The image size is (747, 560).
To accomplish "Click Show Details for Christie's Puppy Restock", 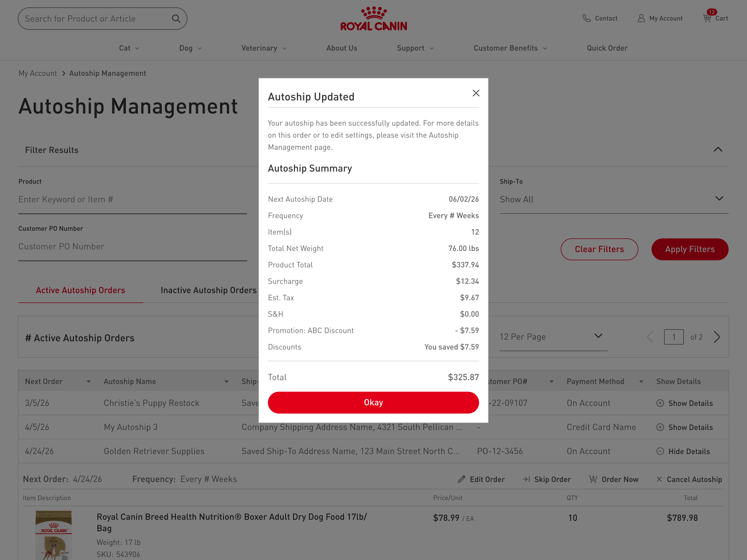I will point(690,403).
